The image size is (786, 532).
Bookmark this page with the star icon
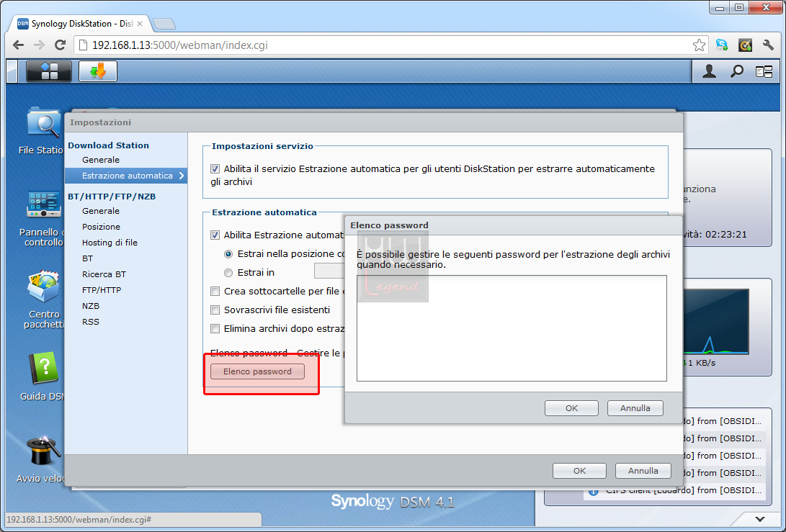699,45
